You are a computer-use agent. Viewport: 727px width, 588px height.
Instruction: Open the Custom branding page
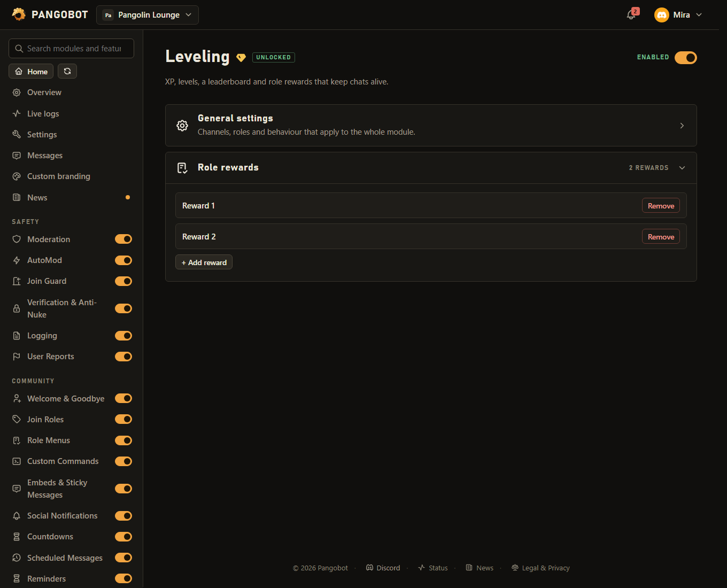(59, 176)
